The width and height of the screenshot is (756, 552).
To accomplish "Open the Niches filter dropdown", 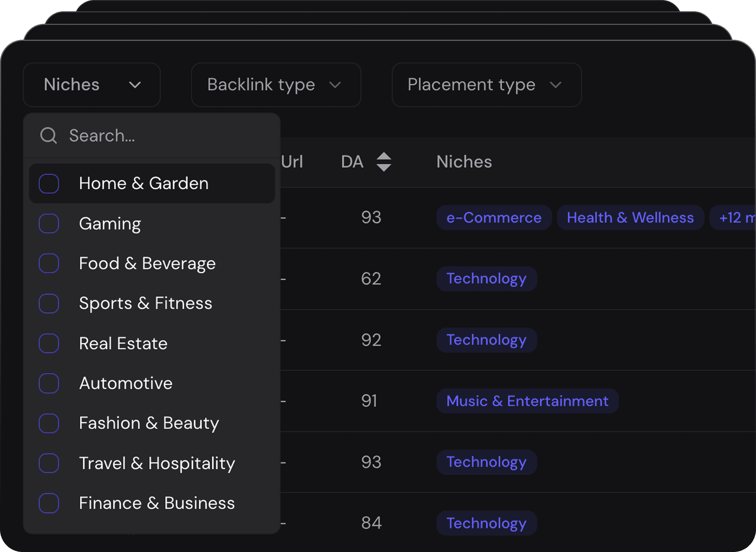I will click(x=91, y=85).
